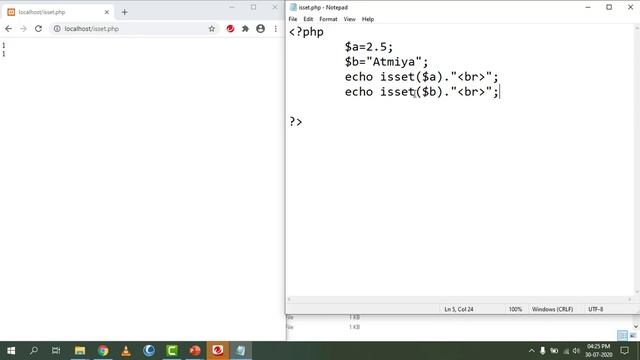The height and width of the screenshot is (360, 640).
Task: Click the $b="Atmiya"; line in Notepad
Action: click(x=387, y=62)
